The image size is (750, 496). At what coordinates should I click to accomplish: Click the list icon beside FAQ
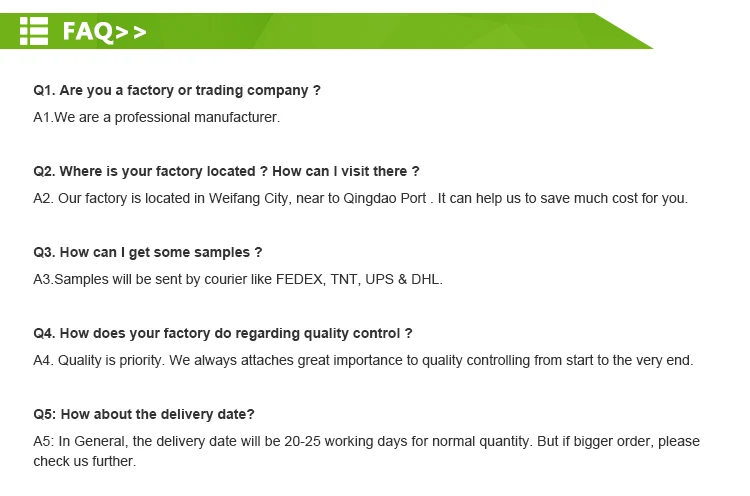(35, 31)
